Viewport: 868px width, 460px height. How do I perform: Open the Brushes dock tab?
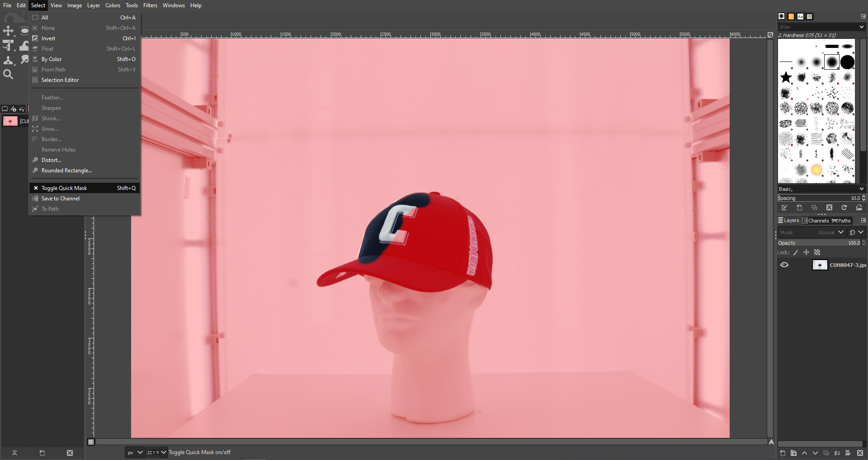[781, 16]
